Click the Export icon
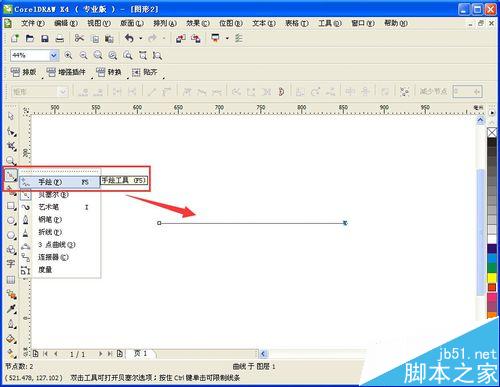Image resolution: width=500 pixels, height=387 pixels. [x=196, y=39]
